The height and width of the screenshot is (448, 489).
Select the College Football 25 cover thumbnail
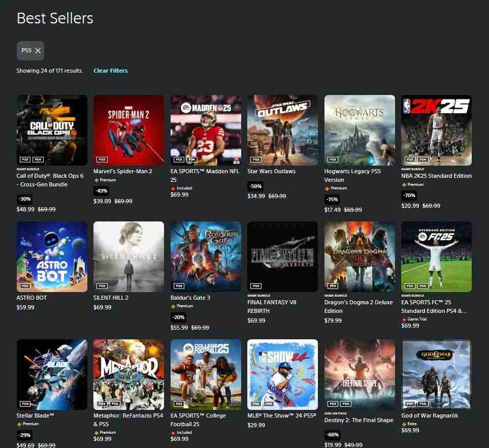206,374
